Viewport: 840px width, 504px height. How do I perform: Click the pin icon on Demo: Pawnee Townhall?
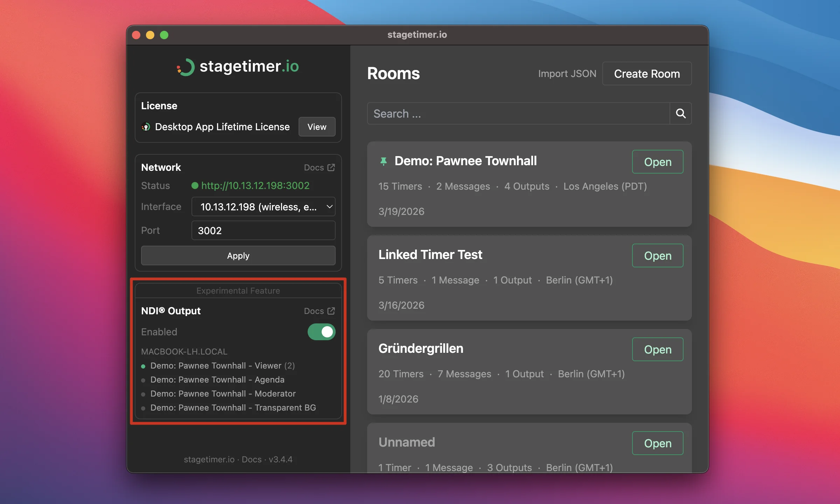pos(384,161)
